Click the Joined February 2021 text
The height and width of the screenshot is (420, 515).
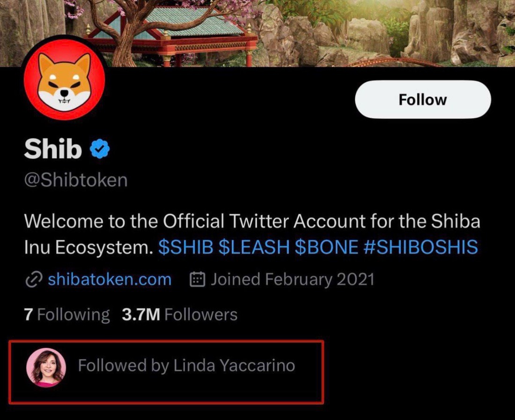coord(292,280)
